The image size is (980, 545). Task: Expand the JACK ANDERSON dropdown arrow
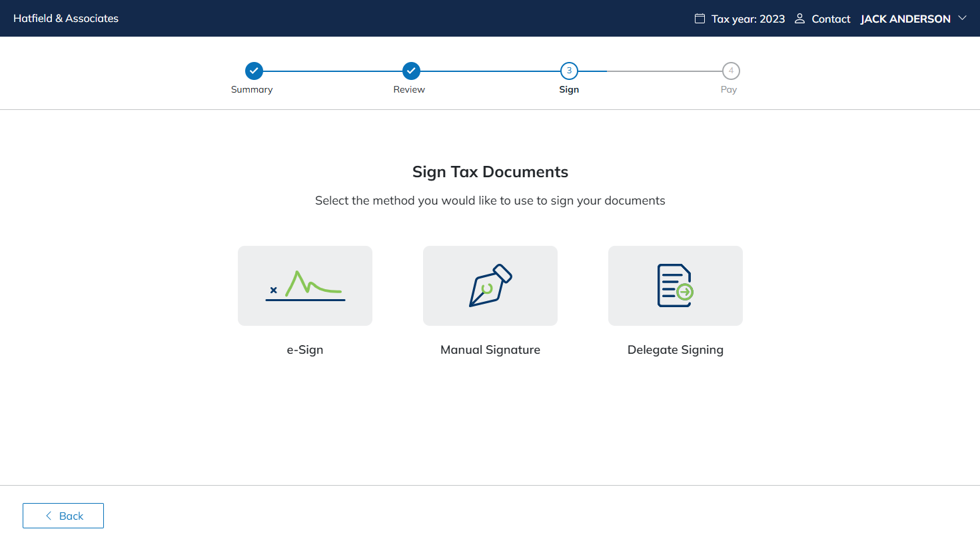coord(962,18)
